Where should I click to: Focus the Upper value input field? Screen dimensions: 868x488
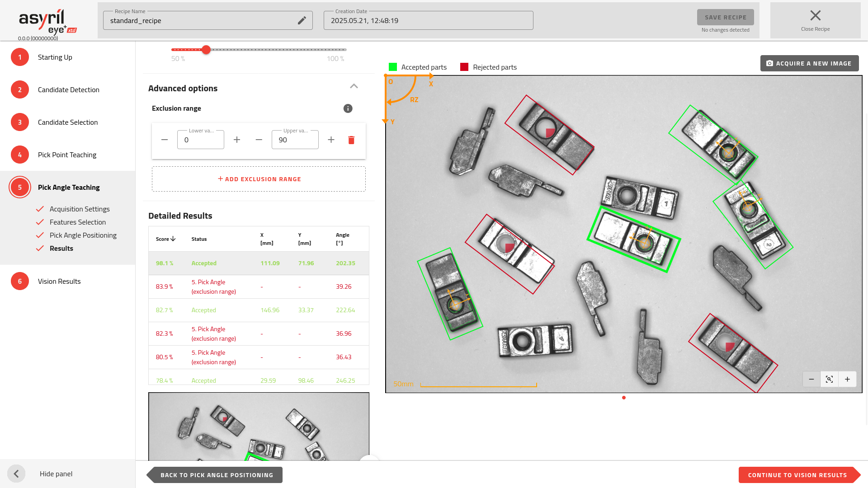(x=295, y=140)
